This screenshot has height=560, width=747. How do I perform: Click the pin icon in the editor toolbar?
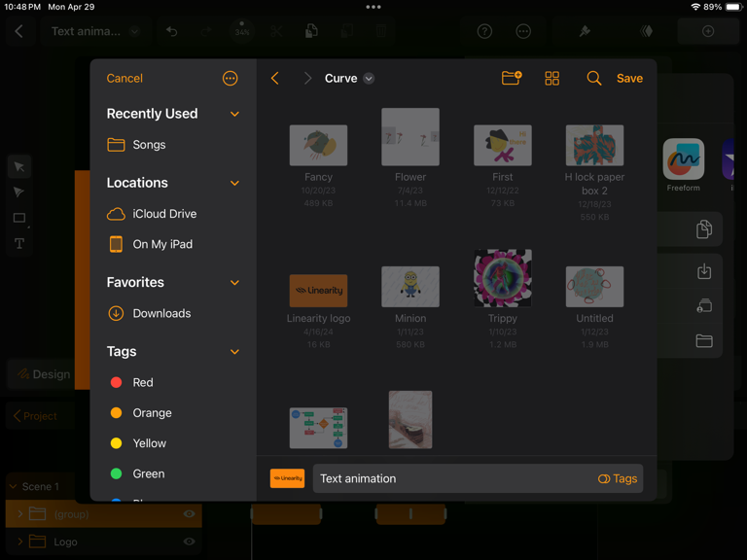(x=585, y=31)
